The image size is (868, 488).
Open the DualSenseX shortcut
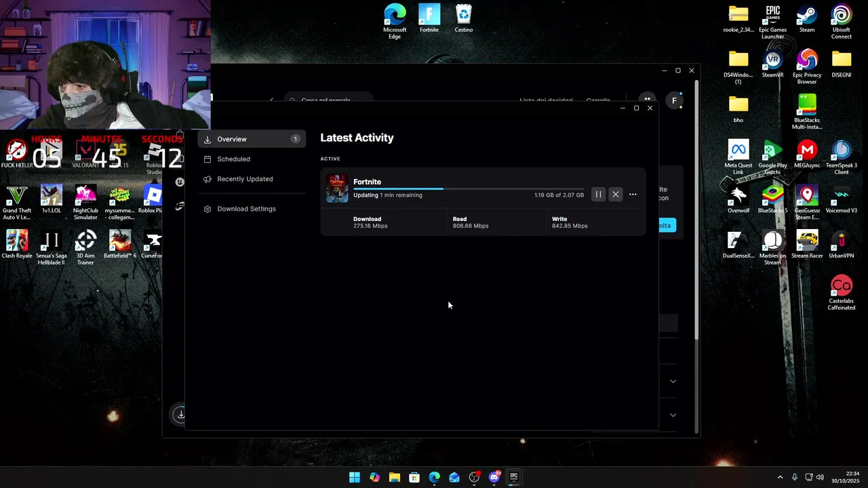738,245
